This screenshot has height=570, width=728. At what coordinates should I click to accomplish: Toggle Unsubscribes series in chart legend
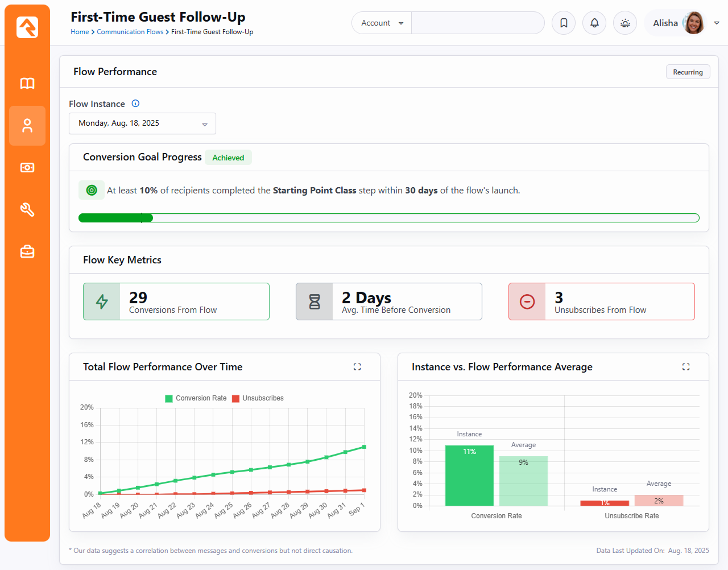tap(258, 398)
